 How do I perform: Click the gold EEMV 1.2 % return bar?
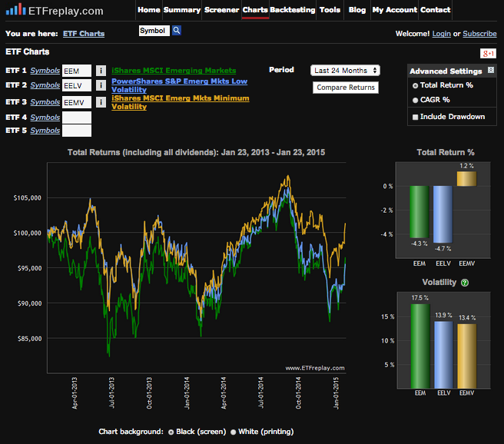click(466, 179)
